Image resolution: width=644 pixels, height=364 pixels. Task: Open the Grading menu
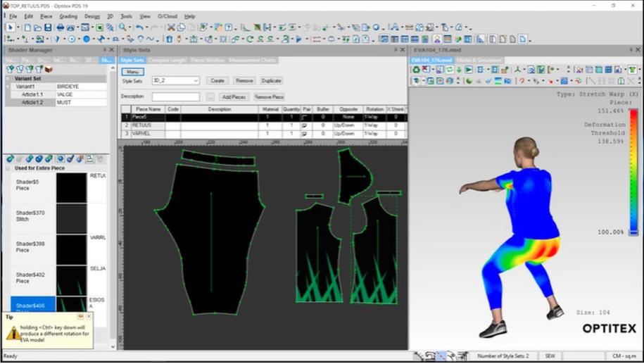click(68, 16)
